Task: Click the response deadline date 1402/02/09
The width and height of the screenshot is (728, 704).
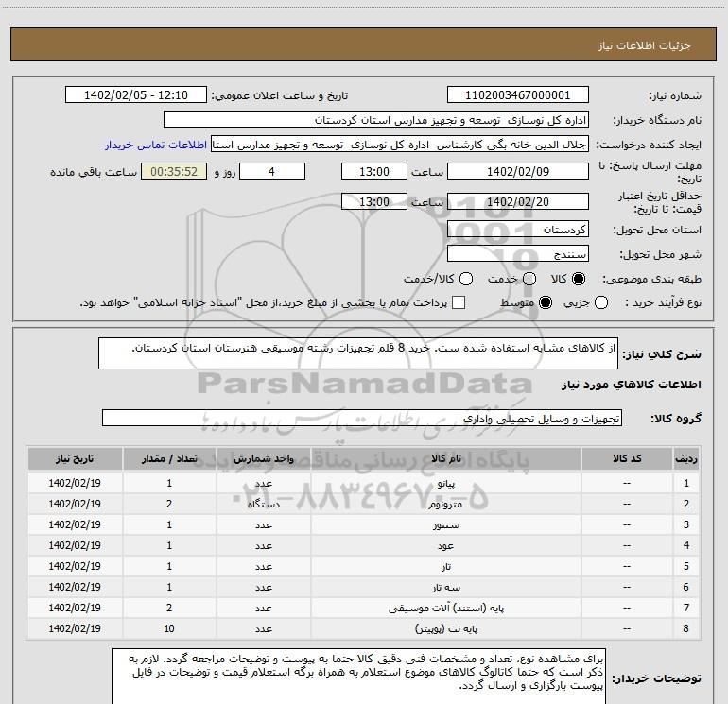Action: point(518,171)
